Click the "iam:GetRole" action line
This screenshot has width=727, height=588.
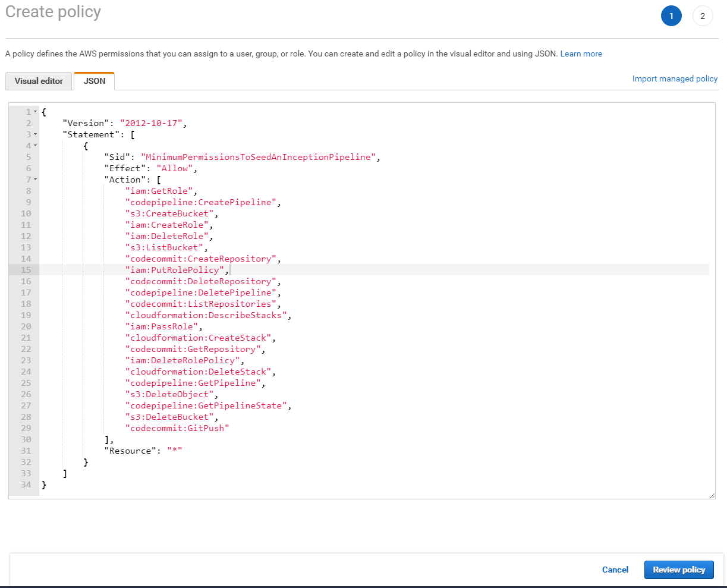(x=159, y=191)
